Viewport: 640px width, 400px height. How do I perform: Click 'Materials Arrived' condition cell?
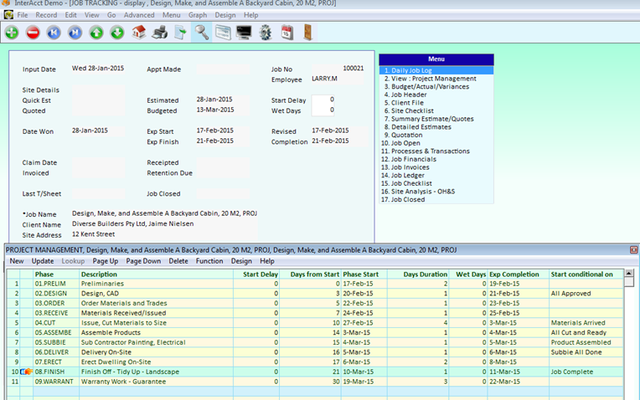[586, 323]
